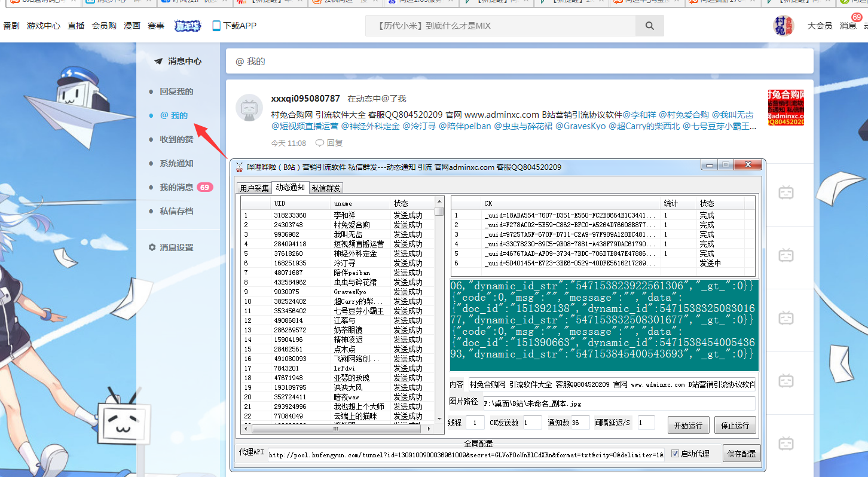Viewport: 868px width, 477px height.
Task: Click the 消息中心 paper-plane icon
Action: click(x=158, y=60)
